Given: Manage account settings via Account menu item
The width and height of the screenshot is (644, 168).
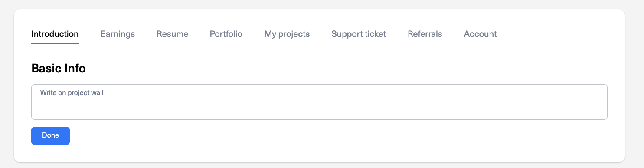Looking at the screenshot, I should (x=480, y=34).
